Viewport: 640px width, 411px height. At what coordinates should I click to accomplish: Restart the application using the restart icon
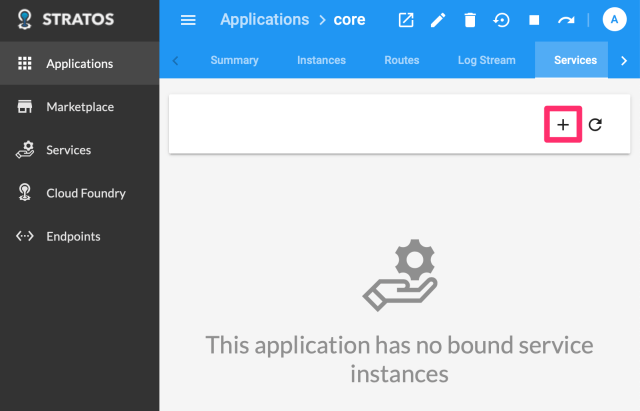tap(502, 20)
